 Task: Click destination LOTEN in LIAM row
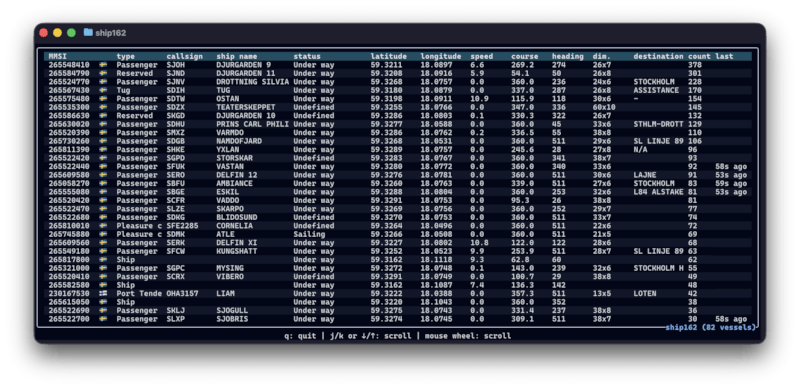[x=644, y=294]
